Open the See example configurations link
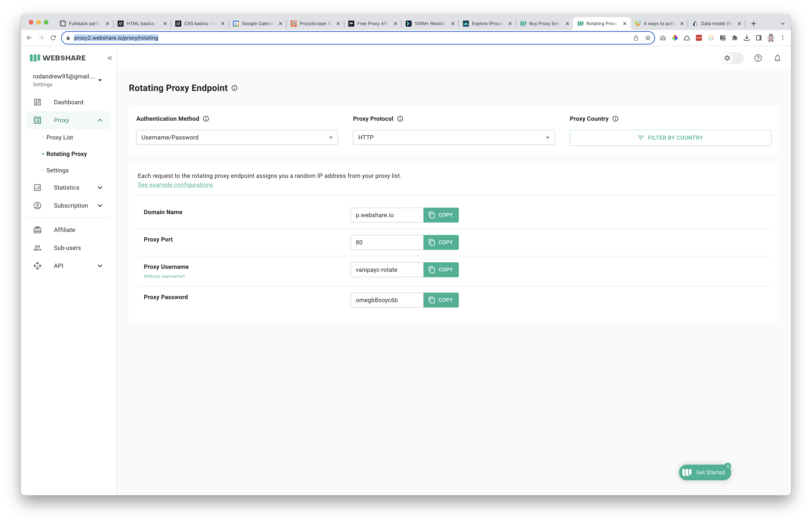This screenshot has width=812, height=523. pos(175,185)
